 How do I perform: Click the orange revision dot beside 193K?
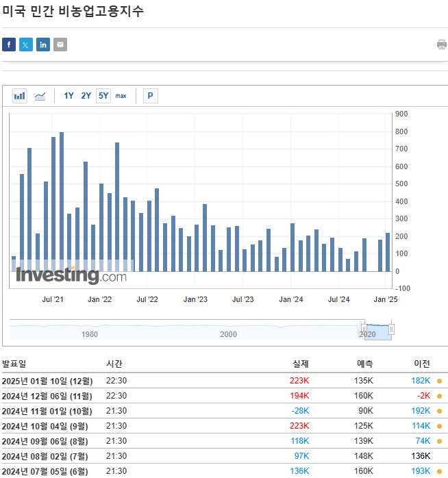tap(440, 472)
